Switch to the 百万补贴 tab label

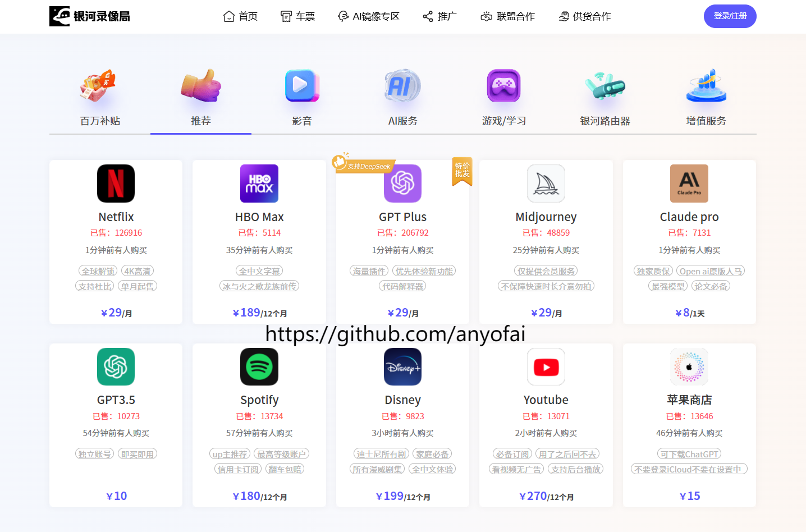(x=100, y=121)
